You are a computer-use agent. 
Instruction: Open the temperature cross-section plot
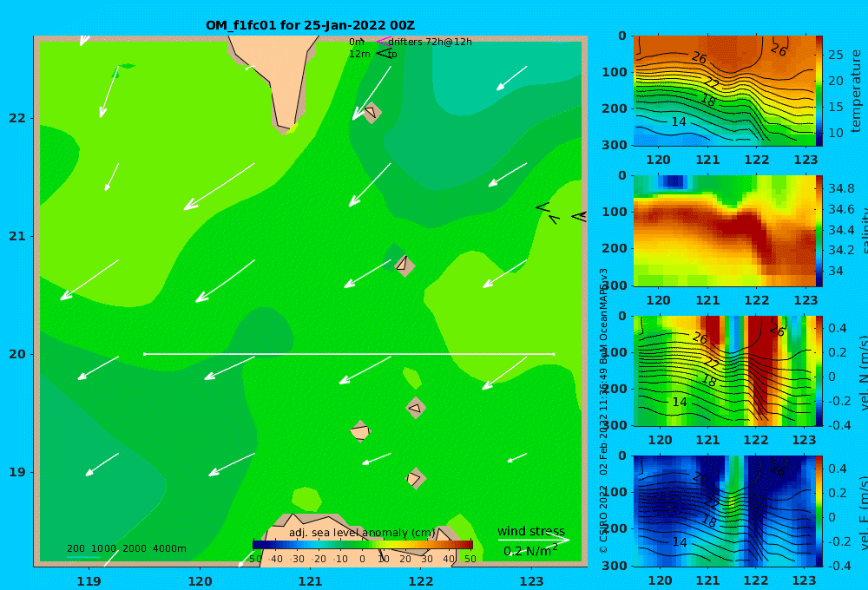(x=724, y=91)
